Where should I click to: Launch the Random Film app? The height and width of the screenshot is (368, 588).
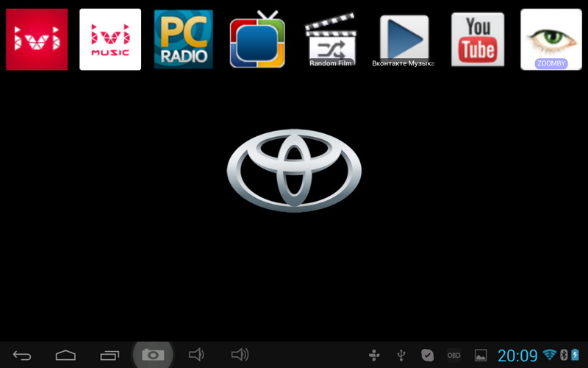tap(330, 40)
